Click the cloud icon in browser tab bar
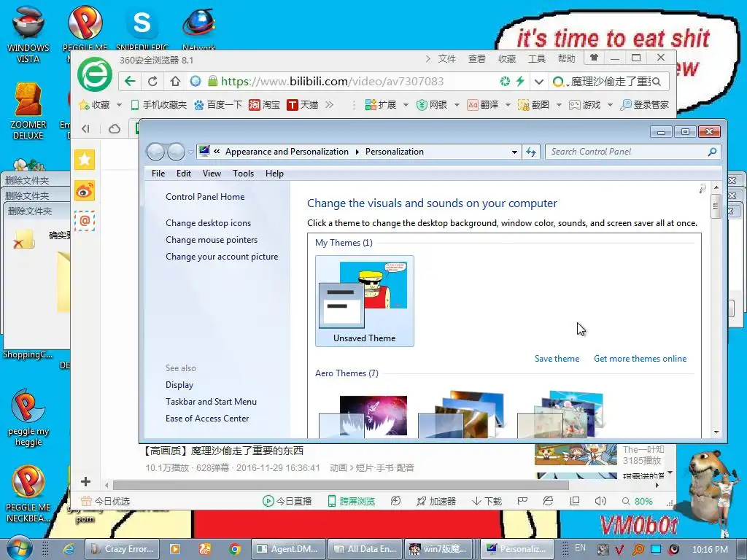 [115, 128]
